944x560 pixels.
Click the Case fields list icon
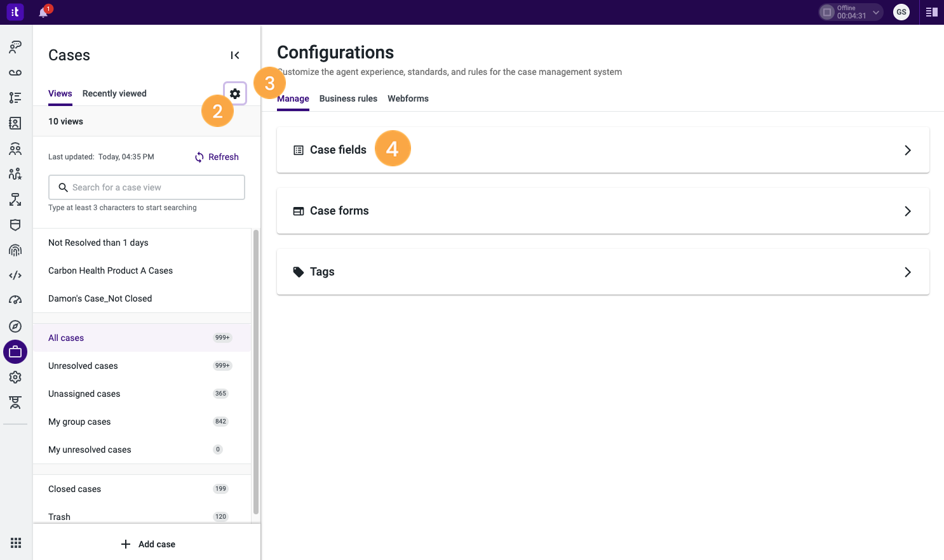(299, 150)
